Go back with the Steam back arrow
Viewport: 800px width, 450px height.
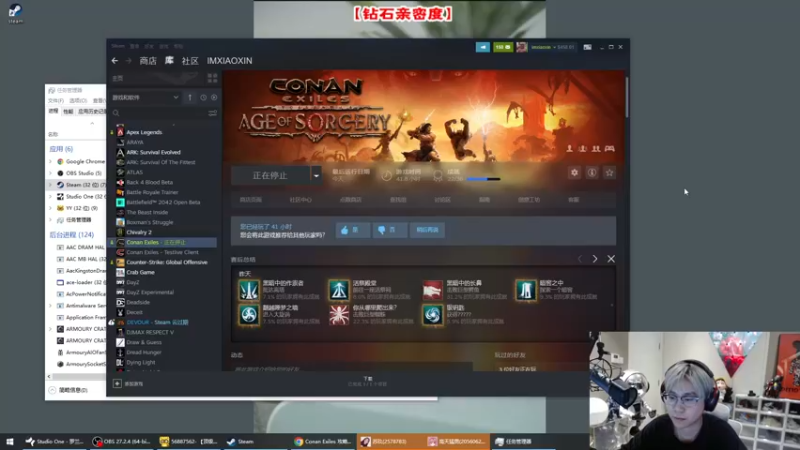115,61
